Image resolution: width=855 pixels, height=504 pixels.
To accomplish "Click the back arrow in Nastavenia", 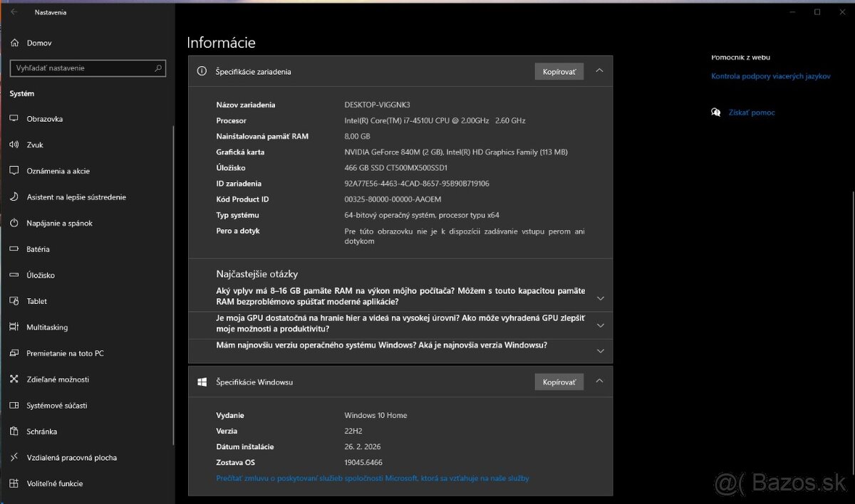I will tap(15, 12).
